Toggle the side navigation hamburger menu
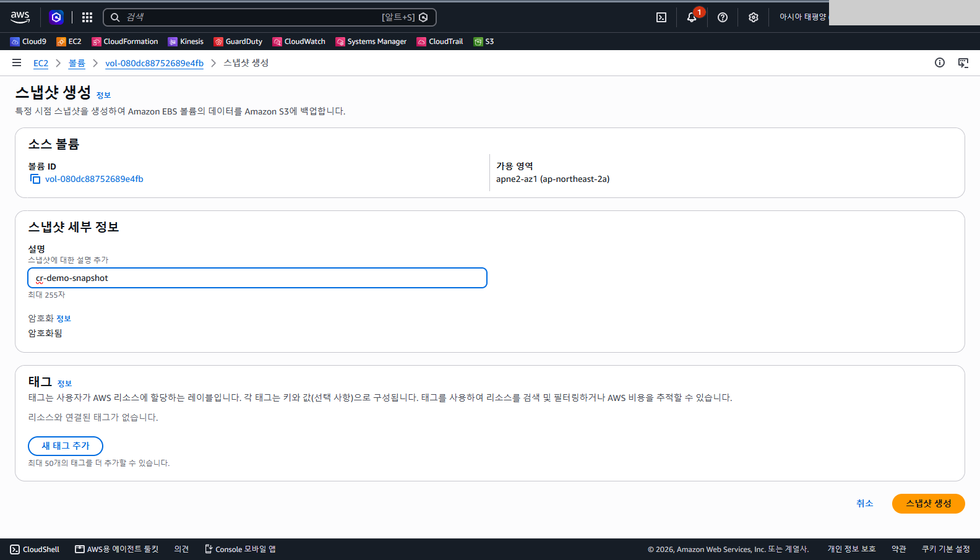This screenshot has width=980, height=560. click(17, 62)
